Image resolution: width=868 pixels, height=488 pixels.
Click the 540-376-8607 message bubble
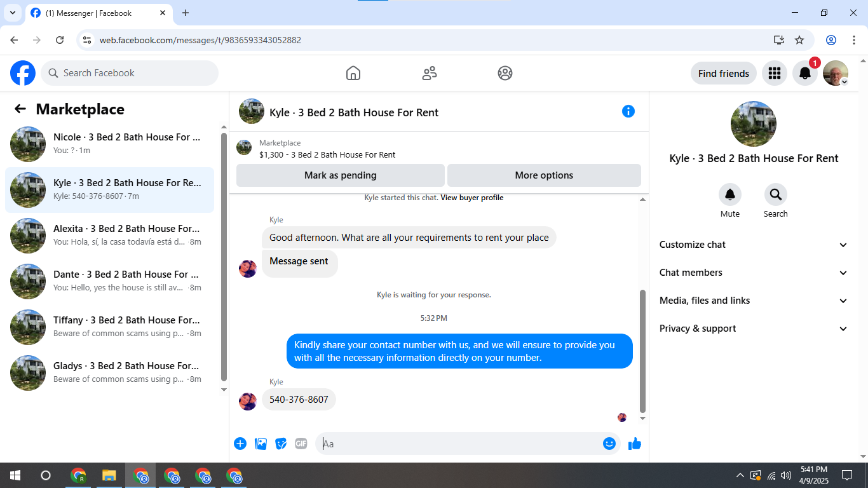[x=299, y=400]
